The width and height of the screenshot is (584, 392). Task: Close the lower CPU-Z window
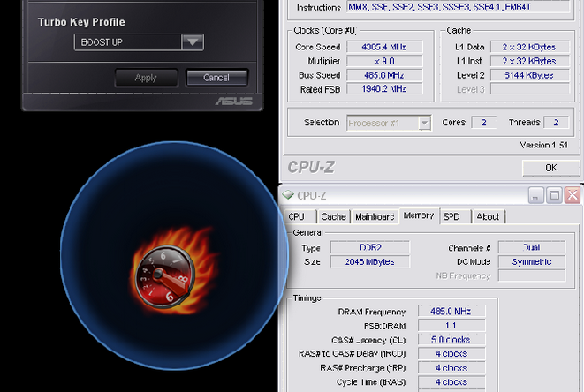(573, 195)
